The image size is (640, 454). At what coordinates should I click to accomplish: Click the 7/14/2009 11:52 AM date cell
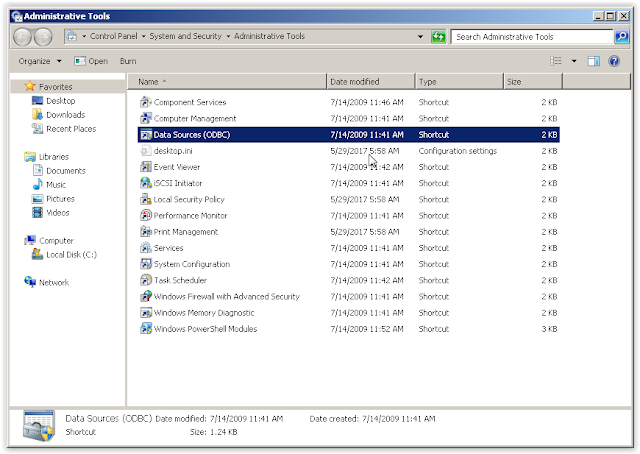tap(367, 329)
